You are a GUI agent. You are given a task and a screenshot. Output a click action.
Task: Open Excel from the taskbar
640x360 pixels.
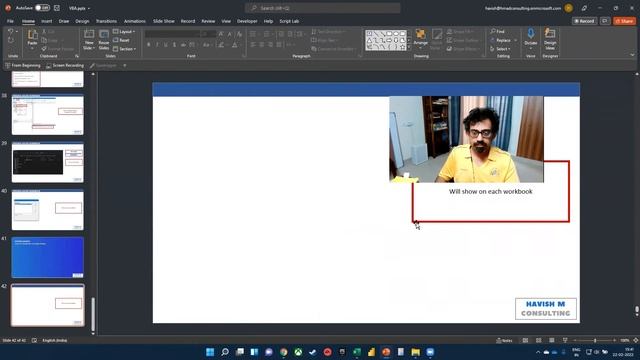point(357,352)
